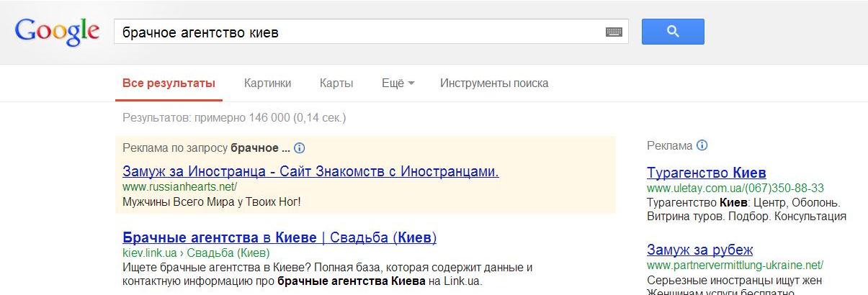Open the 'Замуж за рубеж' ad
This screenshot has height=295, width=868.
click(699, 250)
